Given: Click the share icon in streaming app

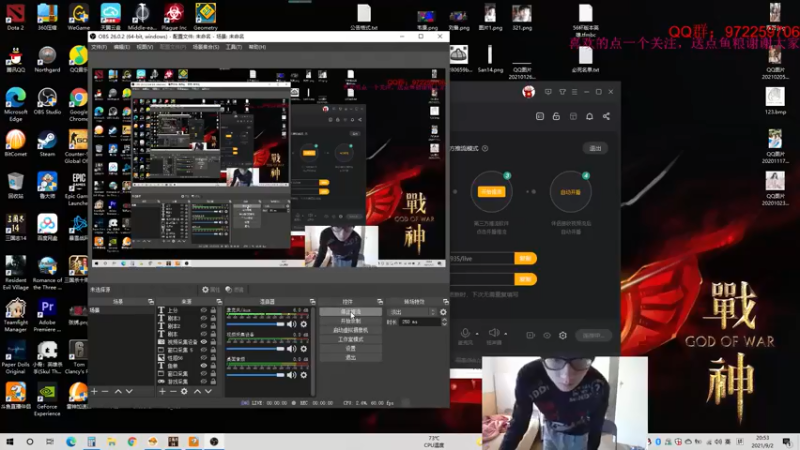Looking at the screenshot, I should [606, 116].
